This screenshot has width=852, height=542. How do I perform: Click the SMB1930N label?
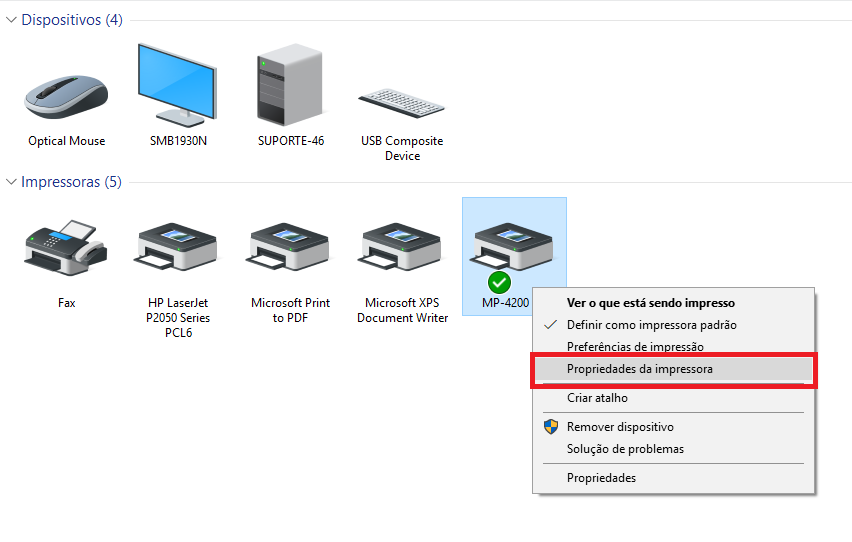[x=178, y=141]
